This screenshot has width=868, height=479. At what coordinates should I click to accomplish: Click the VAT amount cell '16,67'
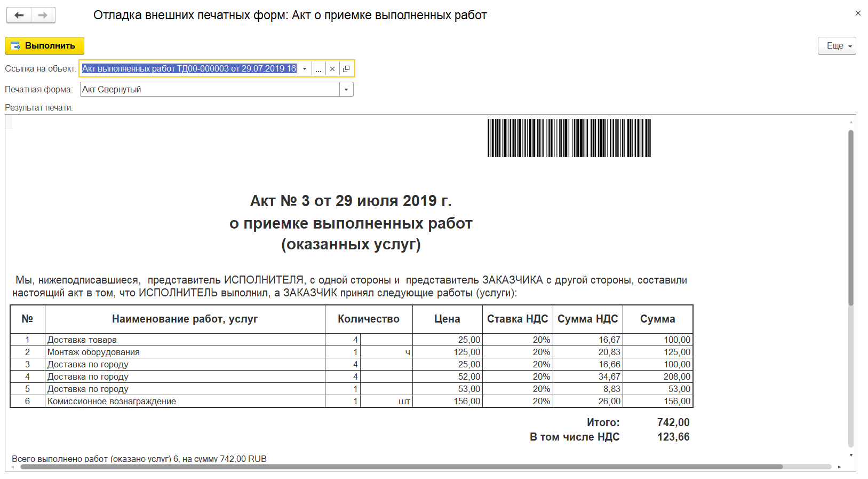click(587, 340)
